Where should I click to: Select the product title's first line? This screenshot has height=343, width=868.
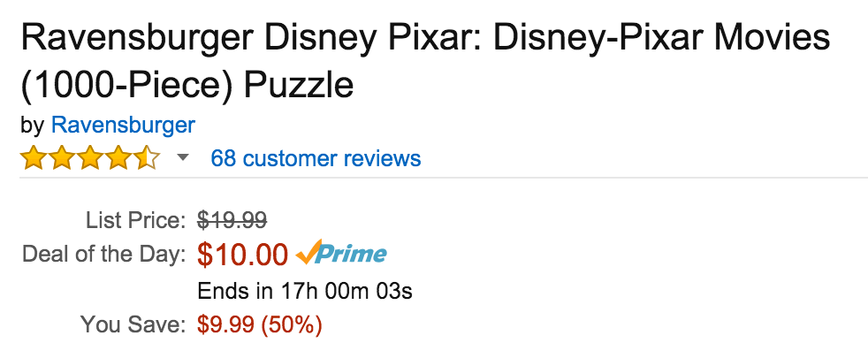[x=425, y=39]
